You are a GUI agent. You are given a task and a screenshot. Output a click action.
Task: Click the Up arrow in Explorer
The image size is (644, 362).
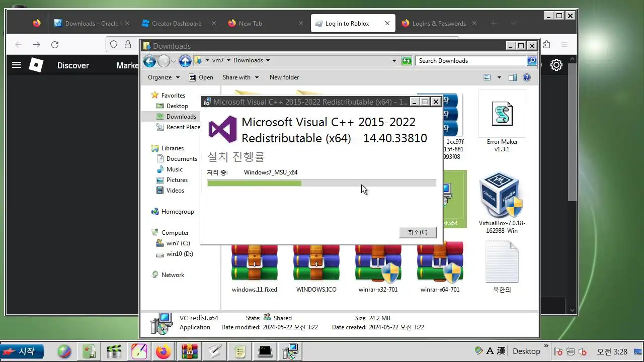[185, 61]
